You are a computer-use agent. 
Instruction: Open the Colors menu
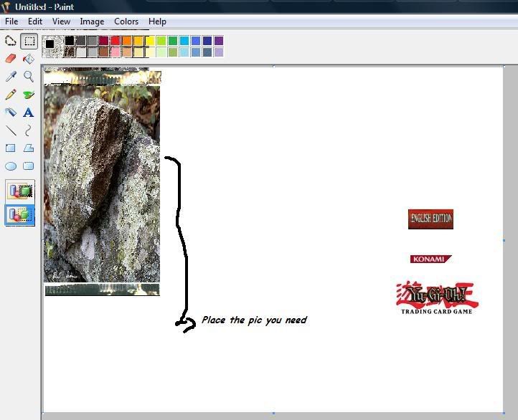coord(126,22)
